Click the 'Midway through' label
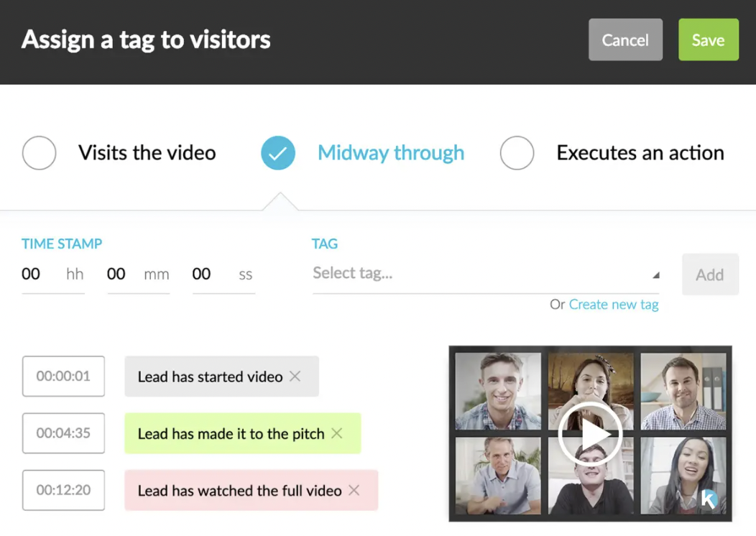This screenshot has height=536, width=756. (x=391, y=153)
